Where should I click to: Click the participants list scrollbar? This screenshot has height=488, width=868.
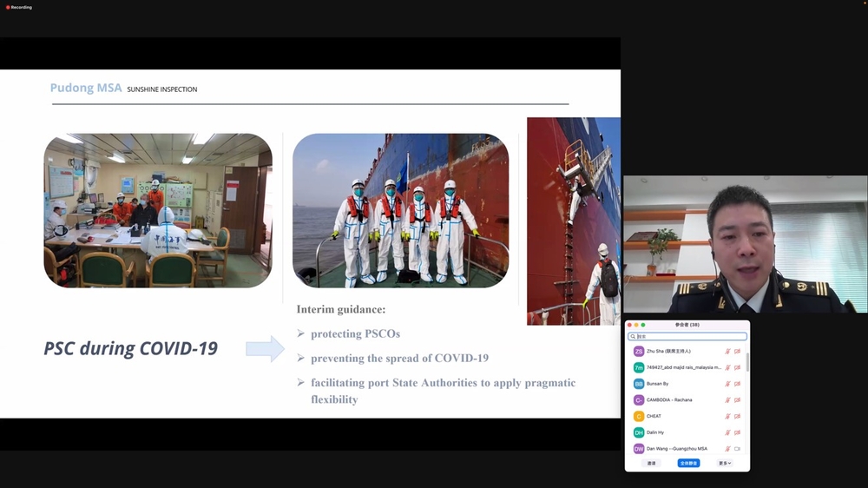746,363
